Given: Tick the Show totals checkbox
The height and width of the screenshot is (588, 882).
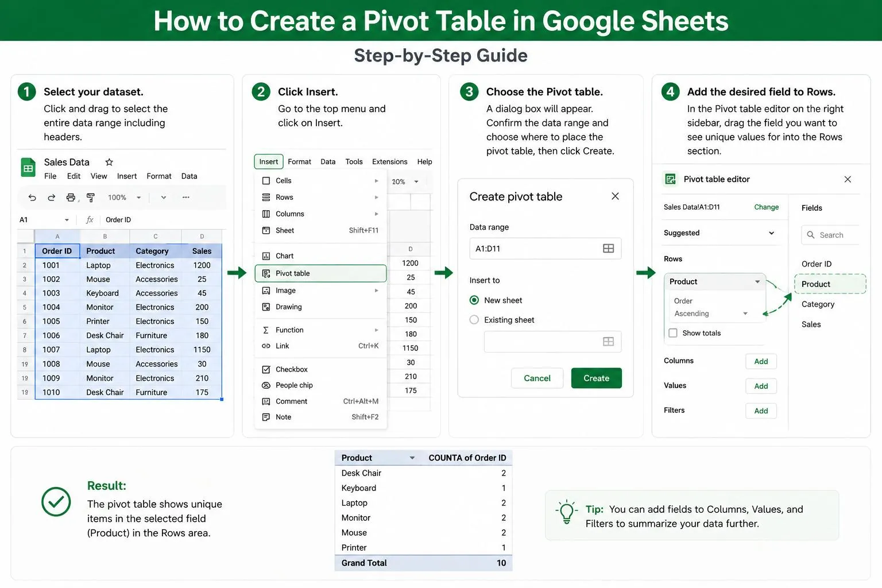Looking at the screenshot, I should [x=673, y=333].
